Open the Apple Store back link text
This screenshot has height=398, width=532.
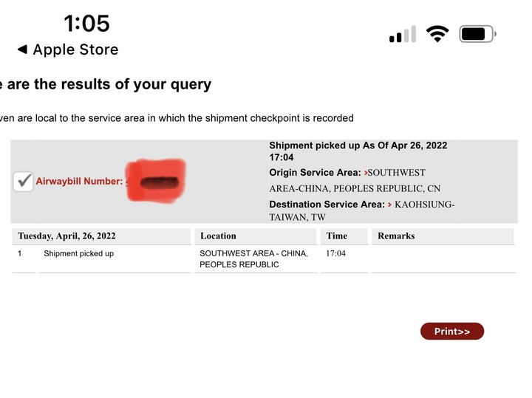[75, 49]
